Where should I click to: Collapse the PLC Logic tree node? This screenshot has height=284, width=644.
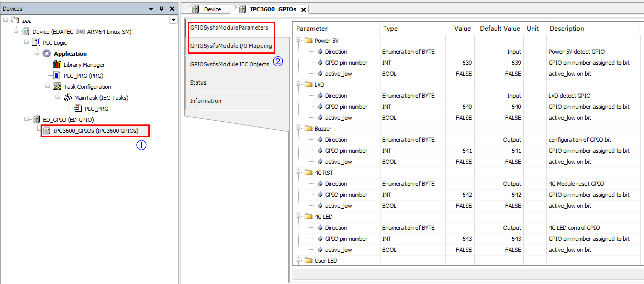26,42
